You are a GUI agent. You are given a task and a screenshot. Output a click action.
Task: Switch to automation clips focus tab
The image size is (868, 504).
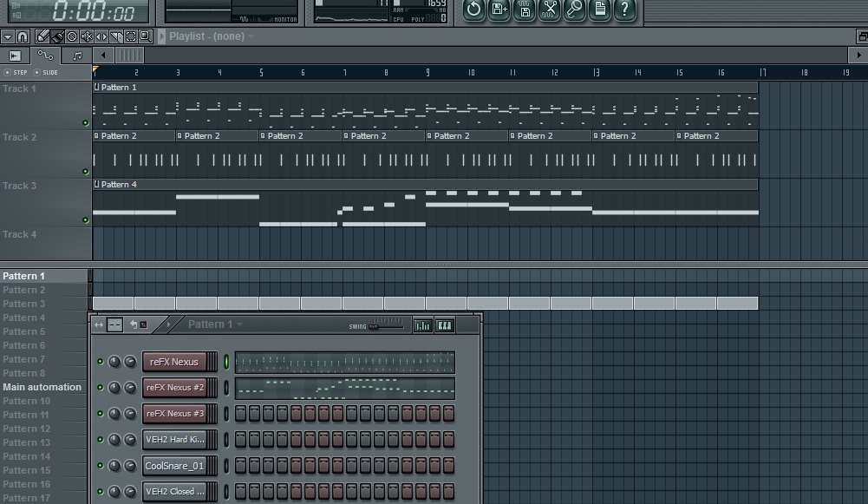pos(45,56)
